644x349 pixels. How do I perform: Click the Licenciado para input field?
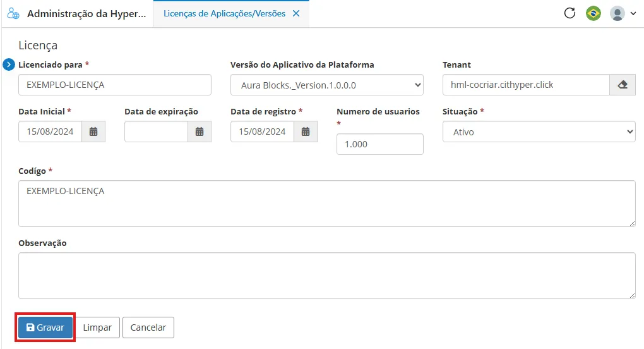115,85
